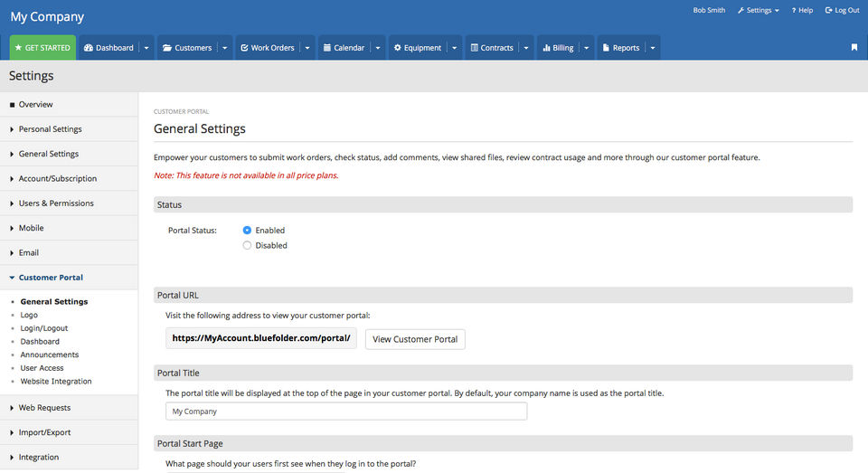The width and height of the screenshot is (868, 473).
Task: Click the Customers folder icon
Action: click(x=167, y=48)
